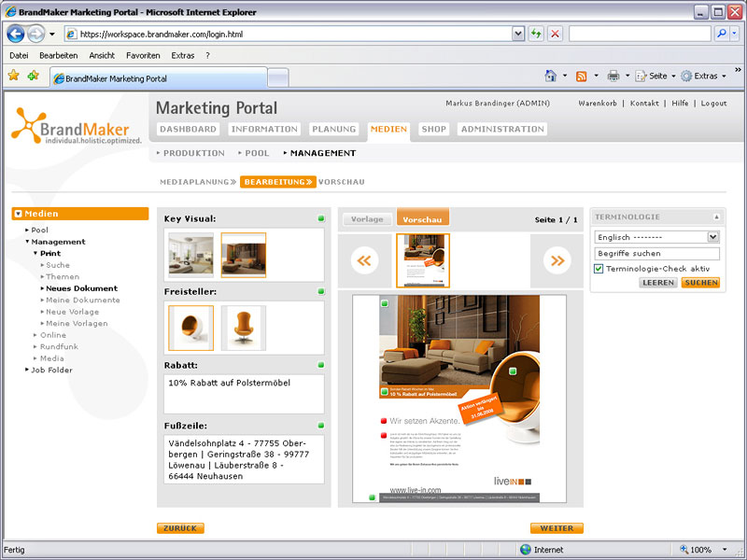Click the next page double-arrow icon
Screen dimensions: 747x560
tap(557, 261)
